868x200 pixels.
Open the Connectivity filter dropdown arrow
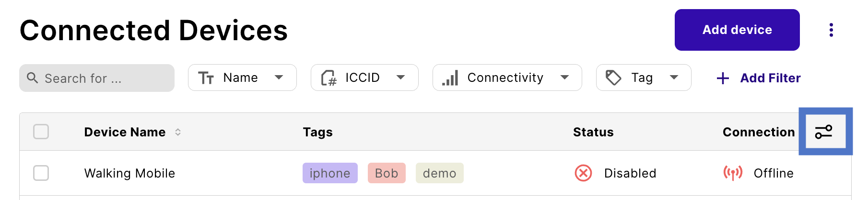(565, 78)
